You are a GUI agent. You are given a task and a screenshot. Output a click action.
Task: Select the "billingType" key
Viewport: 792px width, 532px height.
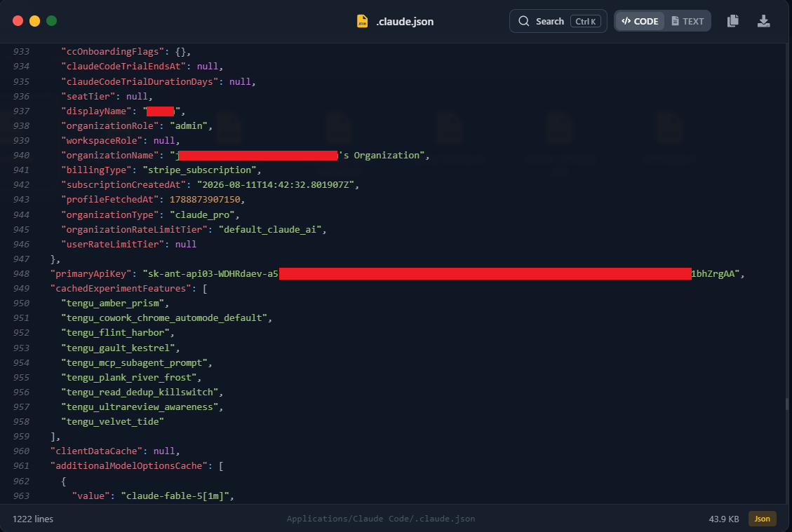97,170
